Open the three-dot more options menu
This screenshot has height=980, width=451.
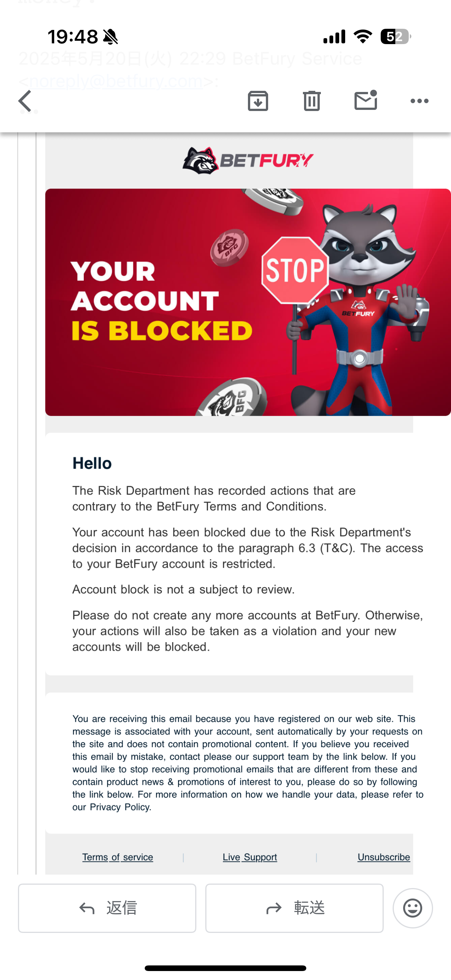coord(420,101)
